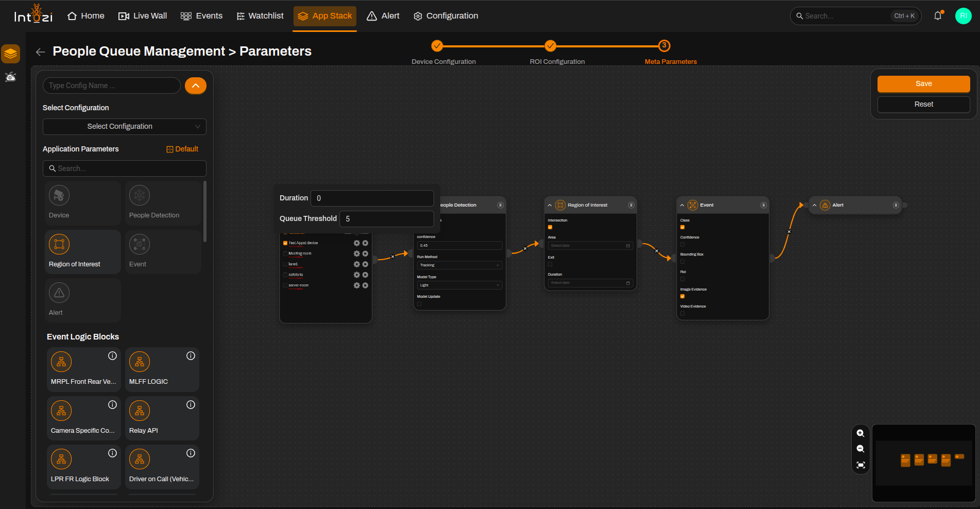Viewport: 980px width, 509px height.
Task: Collapse the Event node with chevron
Action: tap(682, 205)
